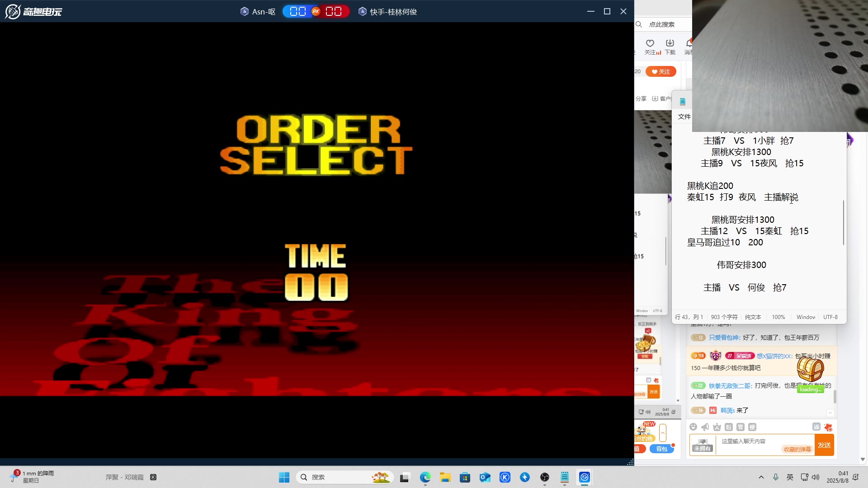Open the 下载 download icon in Kuaishou

[670, 47]
